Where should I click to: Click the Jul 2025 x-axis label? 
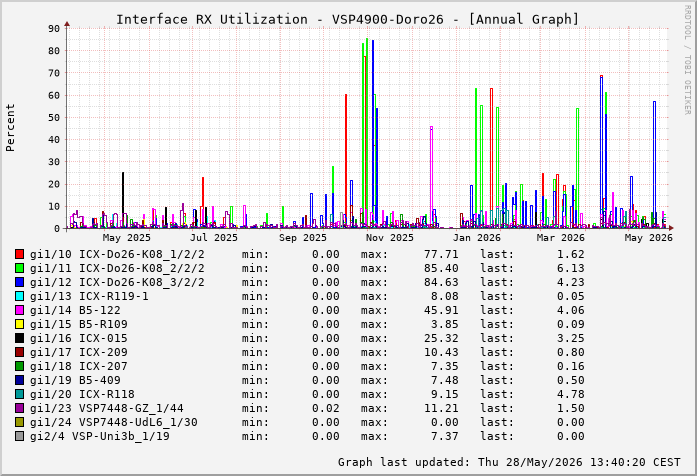[214, 238]
